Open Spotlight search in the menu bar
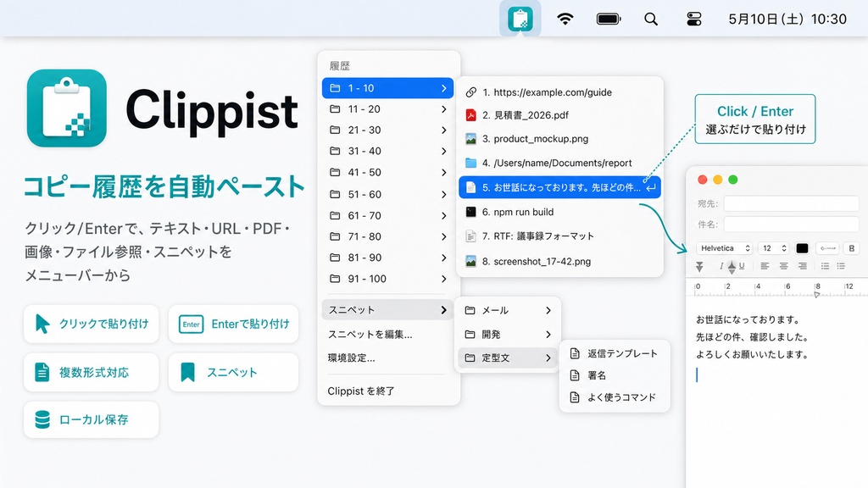The image size is (868, 488). [651, 19]
